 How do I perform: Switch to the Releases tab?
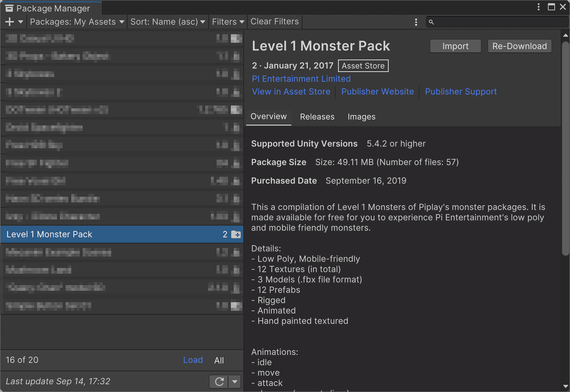[317, 117]
